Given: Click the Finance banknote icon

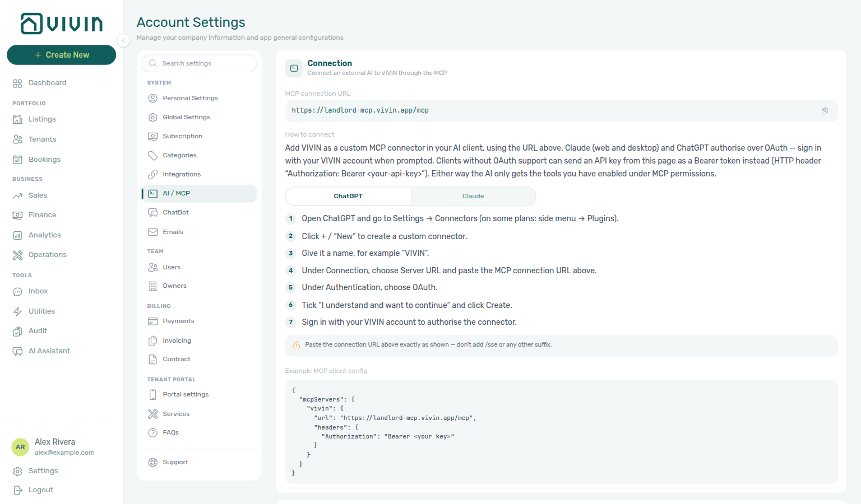Looking at the screenshot, I should point(17,215).
